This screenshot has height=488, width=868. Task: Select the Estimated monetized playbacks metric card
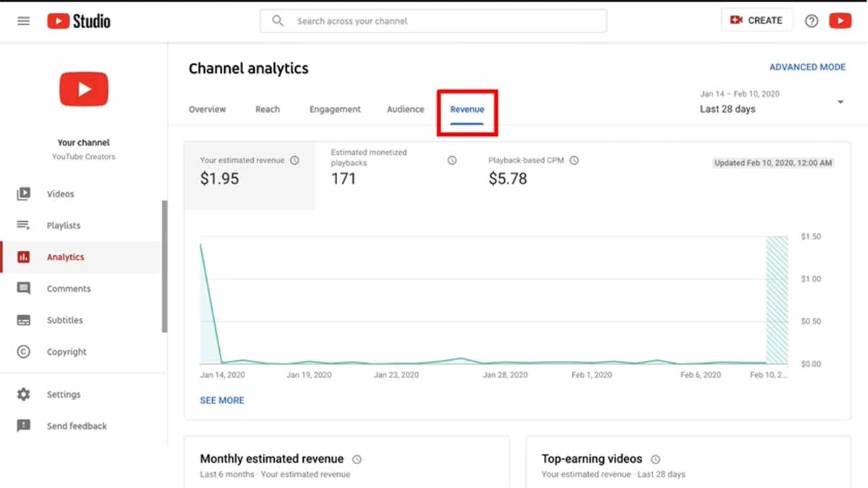[394, 176]
